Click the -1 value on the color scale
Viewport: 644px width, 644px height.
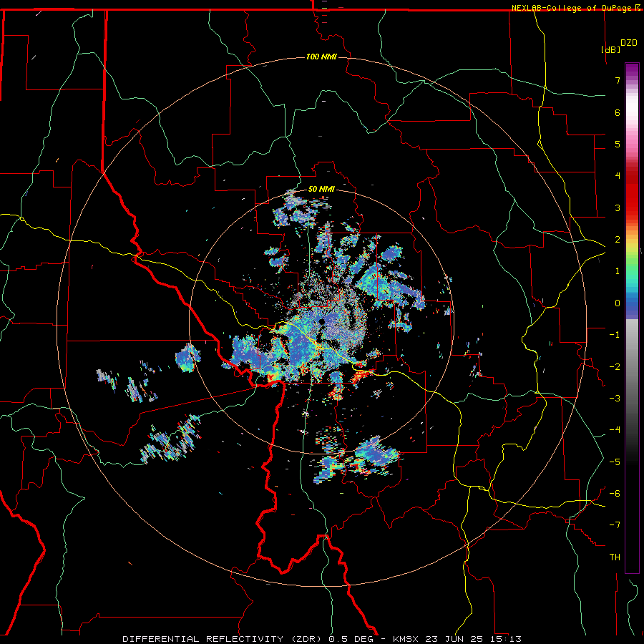[x=615, y=335]
